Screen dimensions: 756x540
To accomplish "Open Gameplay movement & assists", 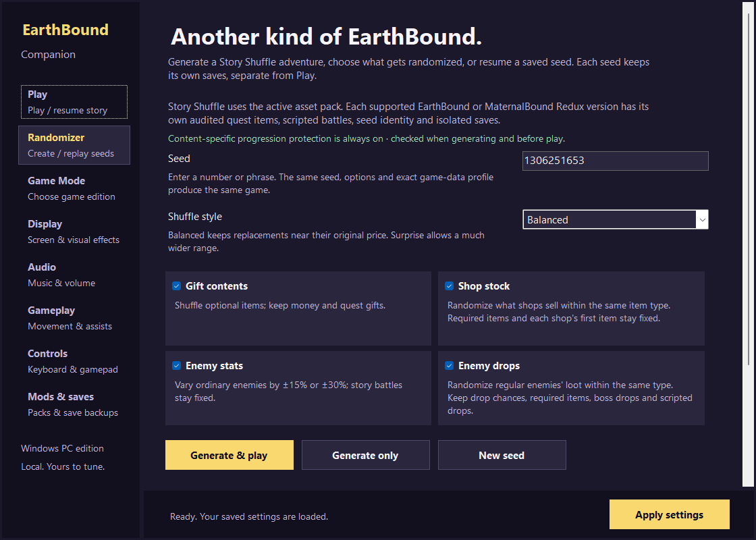I will 74,318.
